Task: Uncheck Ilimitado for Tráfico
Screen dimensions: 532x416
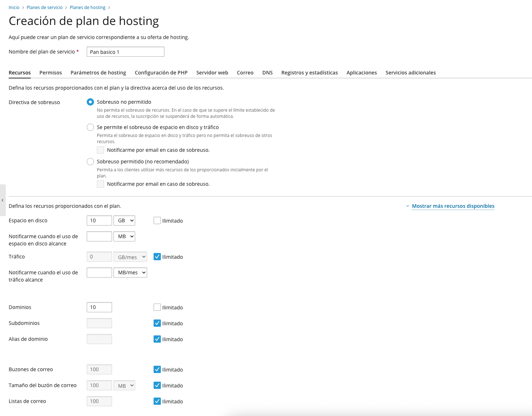Action: tap(157, 257)
